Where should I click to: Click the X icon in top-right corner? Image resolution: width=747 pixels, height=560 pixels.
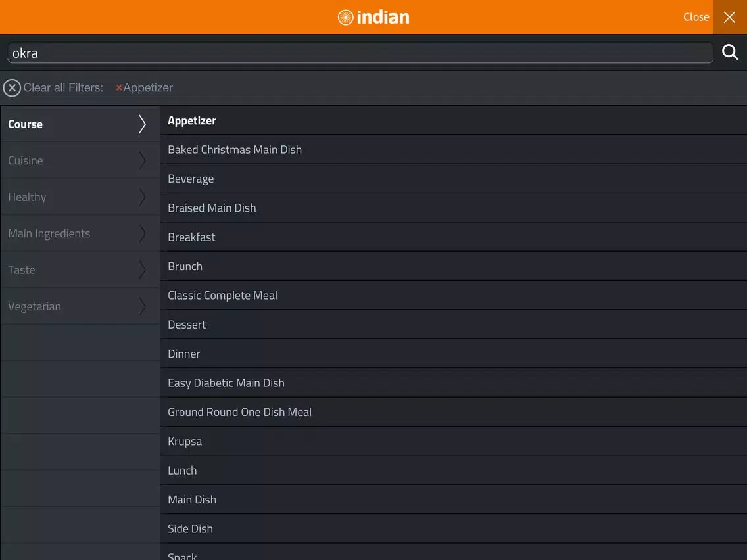[729, 17]
